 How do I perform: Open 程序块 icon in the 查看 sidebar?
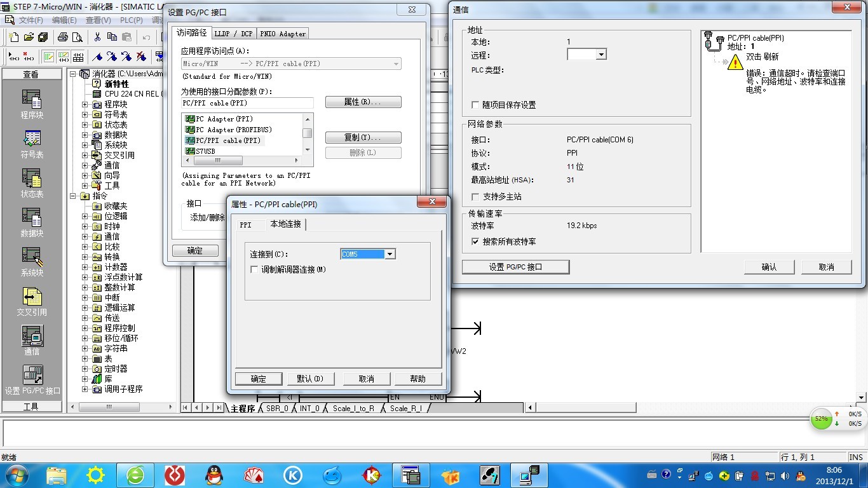pyautogui.click(x=32, y=99)
